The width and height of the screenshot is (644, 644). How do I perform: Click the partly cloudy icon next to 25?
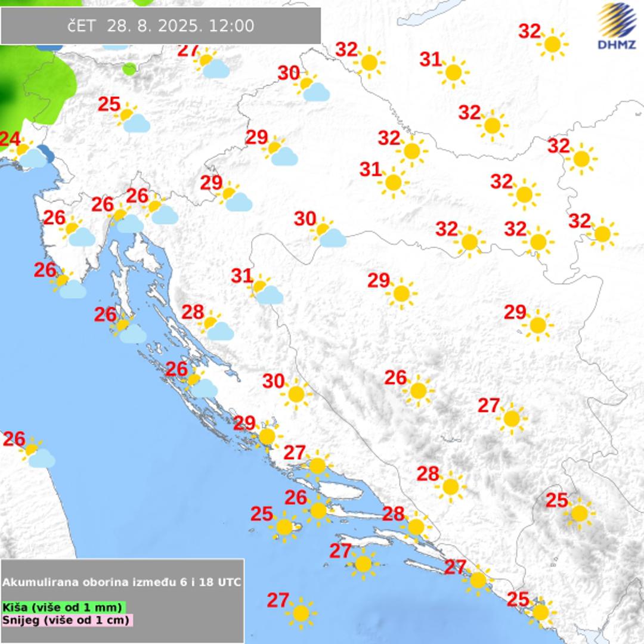[x=132, y=119]
